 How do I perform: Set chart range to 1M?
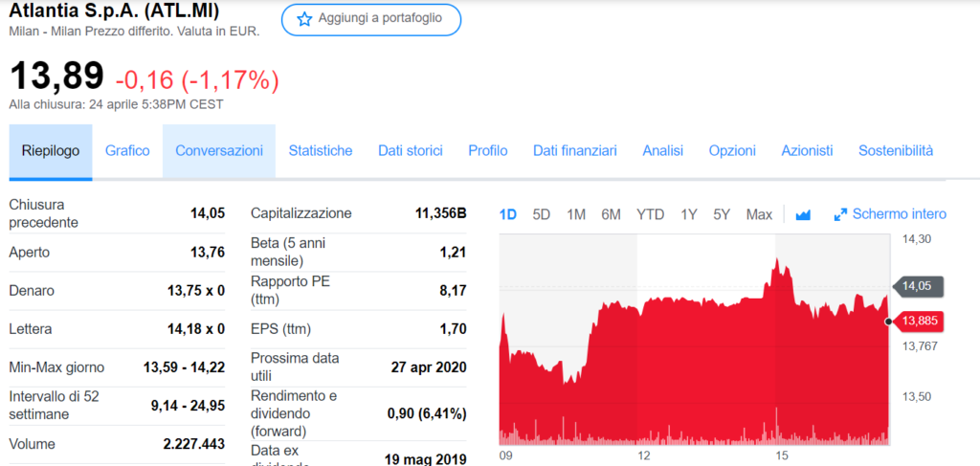coord(575,215)
